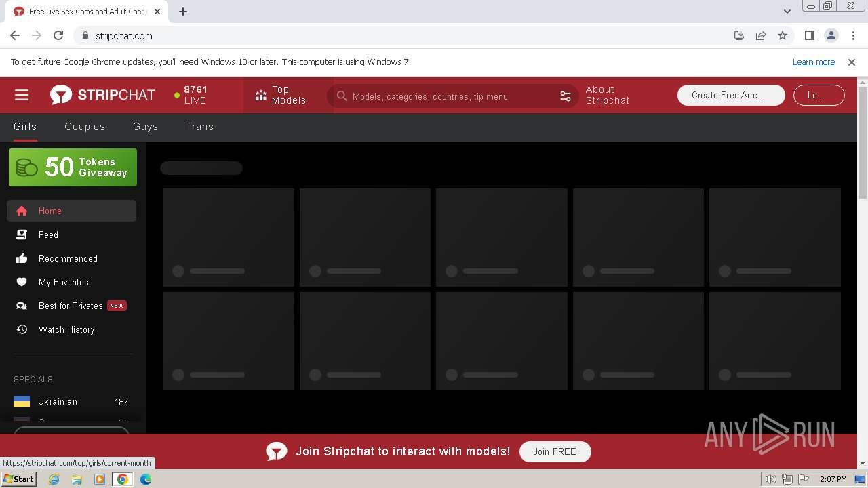Open Chrome three-dot menu
Screen dimensions: 868x488
click(x=852, y=35)
